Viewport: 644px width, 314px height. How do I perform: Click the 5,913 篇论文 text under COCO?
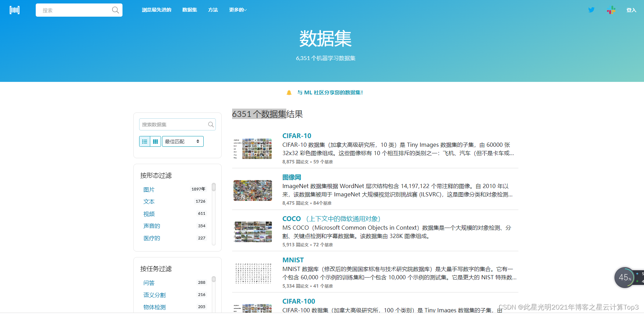point(295,245)
